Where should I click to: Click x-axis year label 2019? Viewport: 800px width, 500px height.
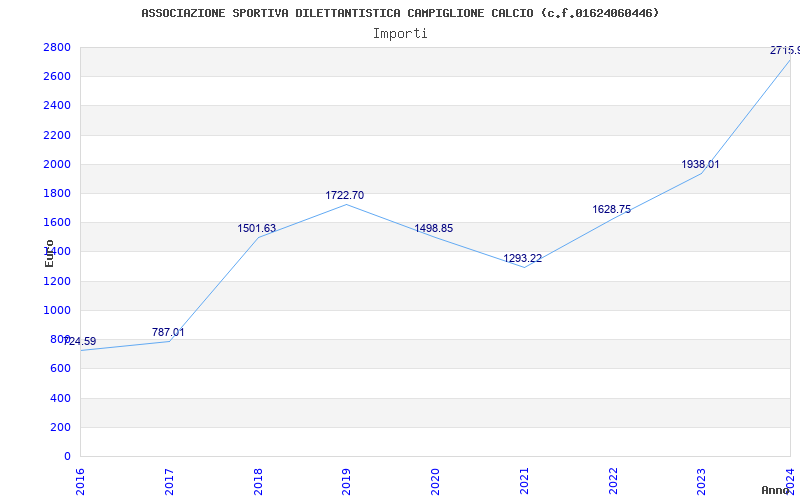[346, 482]
